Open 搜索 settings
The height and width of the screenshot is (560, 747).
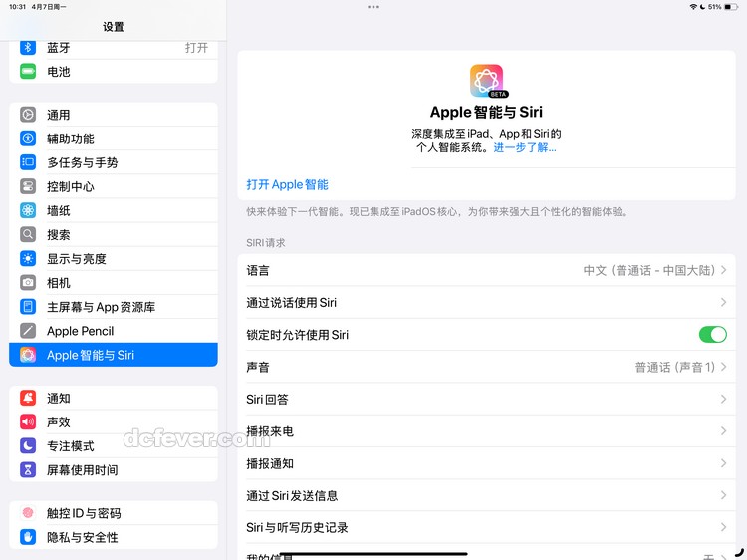click(x=114, y=234)
